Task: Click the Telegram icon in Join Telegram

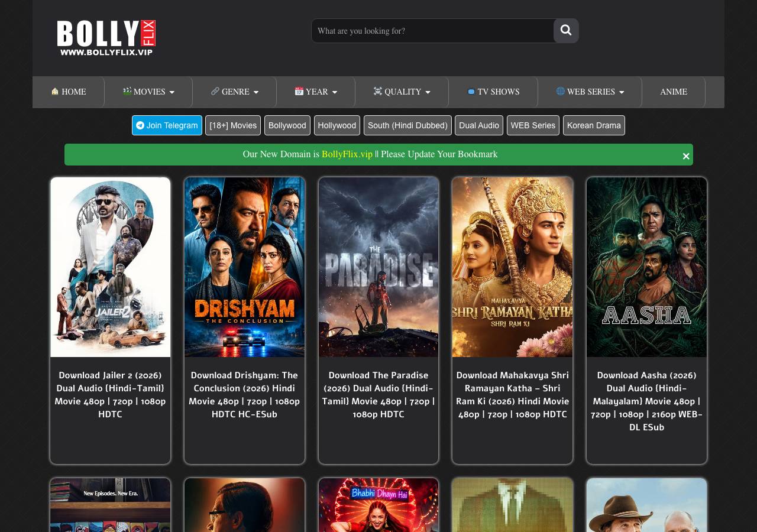Action: pyautogui.click(x=140, y=125)
